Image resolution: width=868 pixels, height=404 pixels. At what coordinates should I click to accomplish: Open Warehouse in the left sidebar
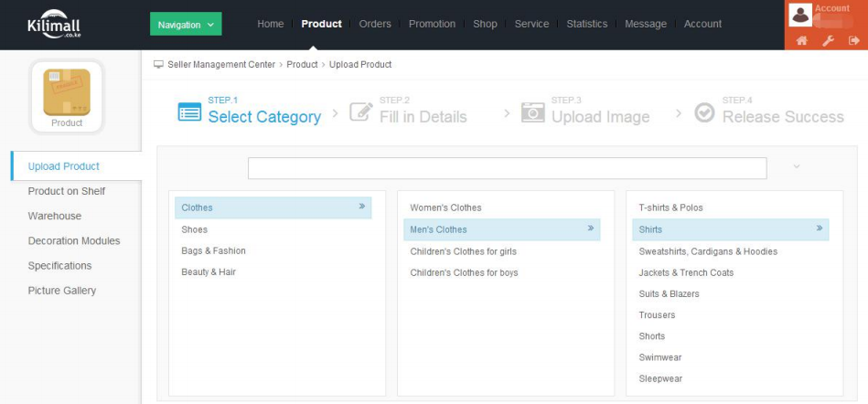(55, 216)
